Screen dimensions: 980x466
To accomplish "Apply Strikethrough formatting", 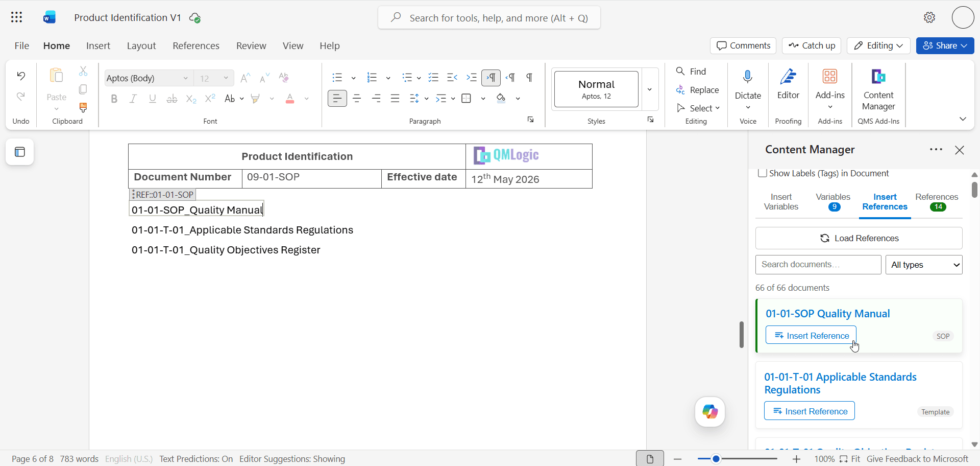I will click(171, 99).
